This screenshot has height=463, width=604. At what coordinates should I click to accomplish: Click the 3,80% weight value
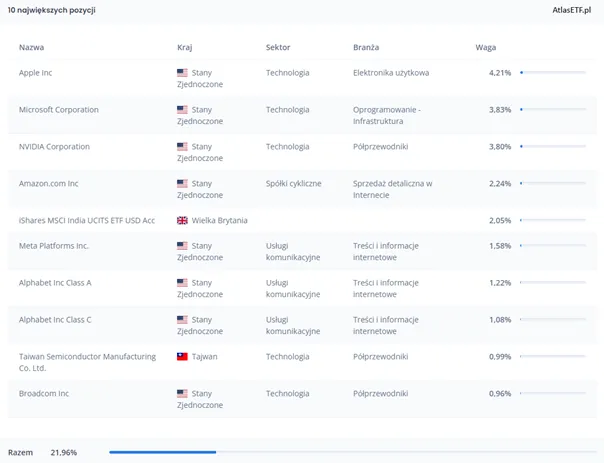point(500,147)
